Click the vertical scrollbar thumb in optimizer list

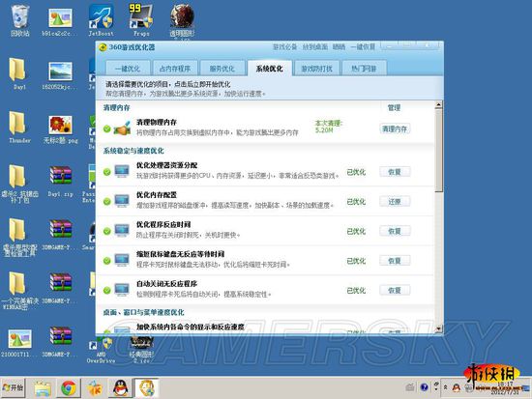438,151
